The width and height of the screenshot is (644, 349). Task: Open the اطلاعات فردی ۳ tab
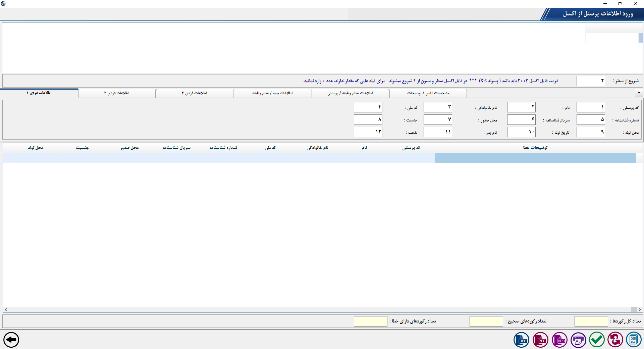point(195,93)
